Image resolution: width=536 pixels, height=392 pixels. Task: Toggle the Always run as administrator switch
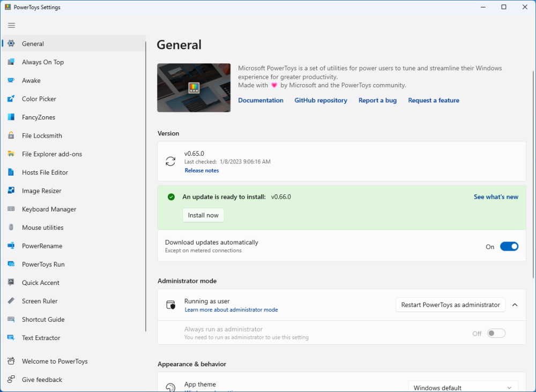pos(496,333)
